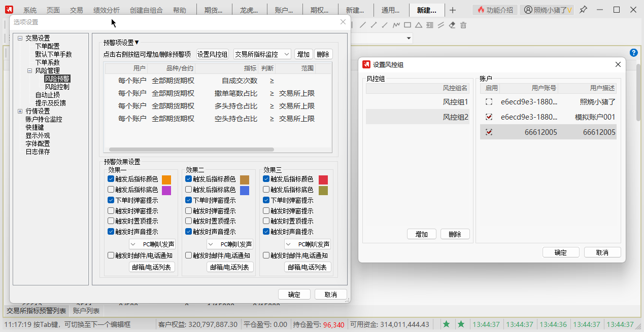644x332 pixels.
Task: Enable 触发时置顶提示 in 效果二
Action: 189,221
